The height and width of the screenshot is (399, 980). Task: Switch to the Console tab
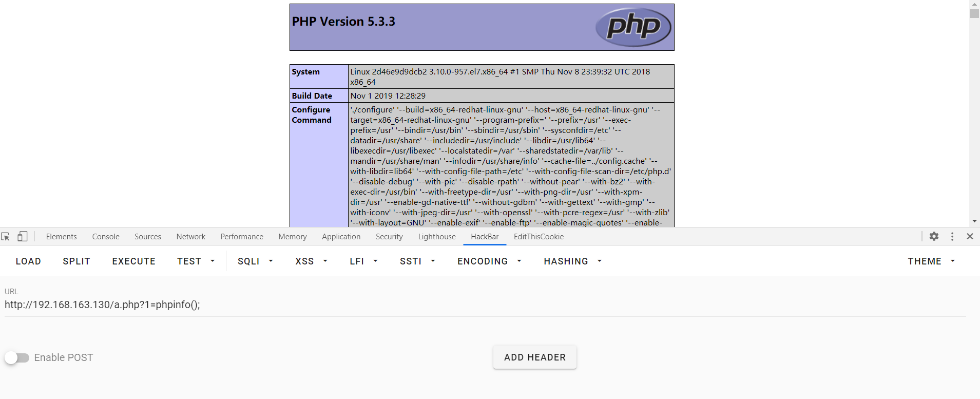pyautogui.click(x=106, y=237)
